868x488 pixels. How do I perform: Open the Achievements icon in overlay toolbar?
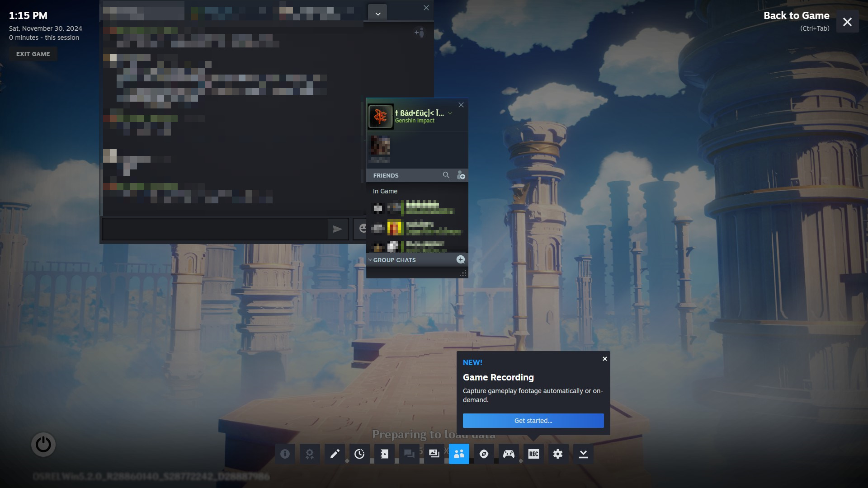click(x=310, y=454)
